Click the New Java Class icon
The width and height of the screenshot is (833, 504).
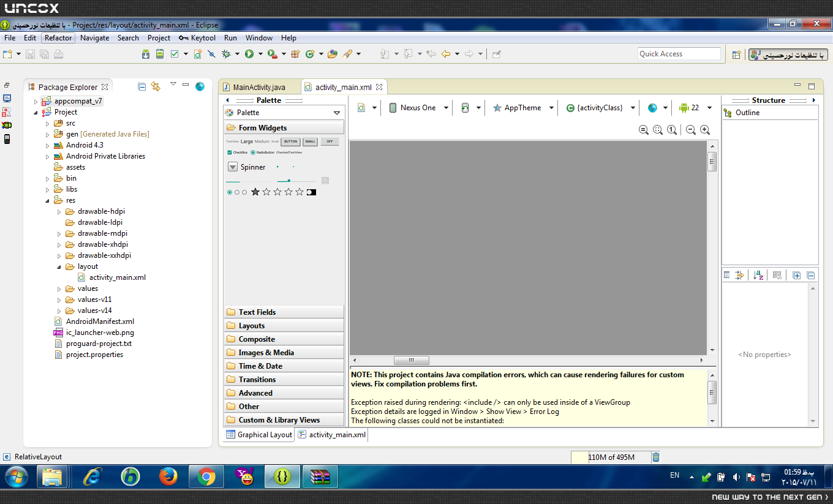310,54
